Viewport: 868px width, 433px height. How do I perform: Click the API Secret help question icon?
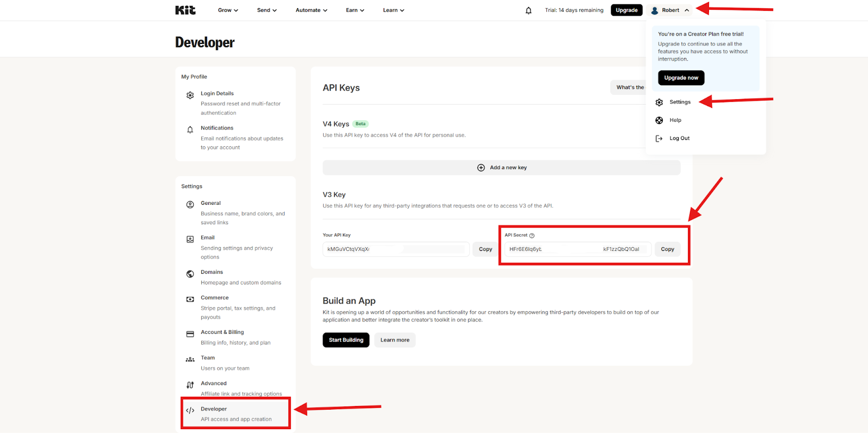coord(532,236)
